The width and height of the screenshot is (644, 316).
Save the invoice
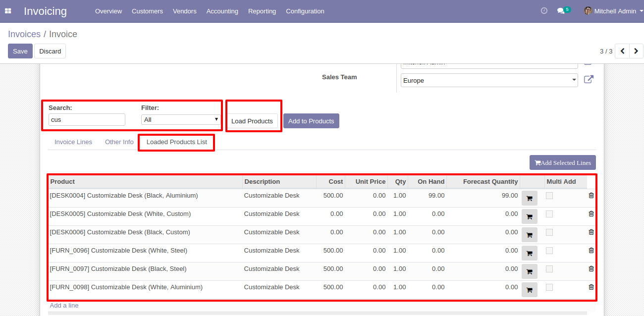tap(20, 51)
